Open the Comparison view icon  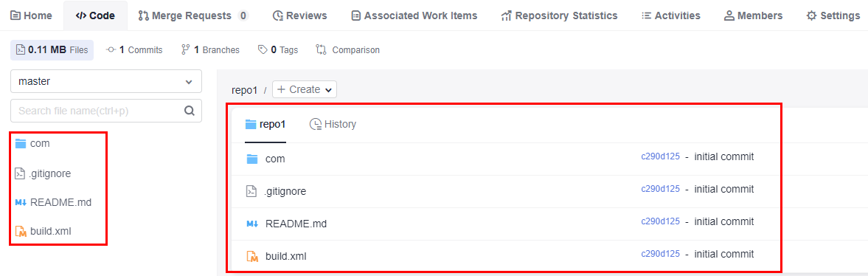321,50
